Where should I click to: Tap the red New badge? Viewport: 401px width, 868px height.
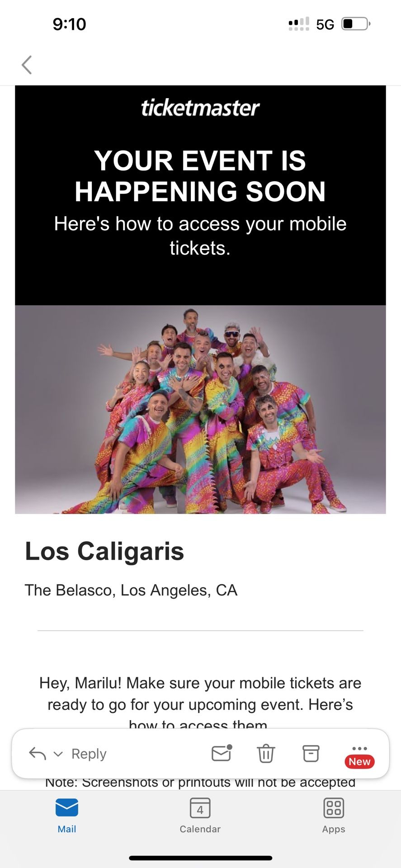tap(359, 762)
